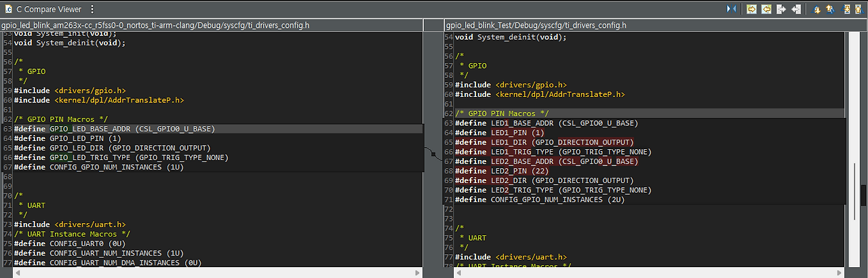Click the CONFIG_UART_NUM_INSTANCES (1U) line
868x278 pixels.
(98, 253)
